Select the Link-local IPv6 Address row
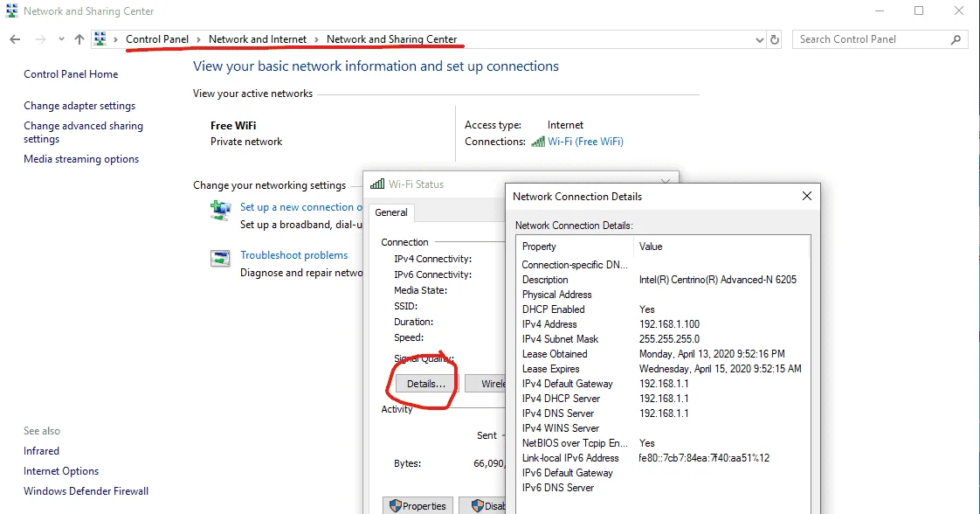The height and width of the screenshot is (514, 980). pos(662,458)
